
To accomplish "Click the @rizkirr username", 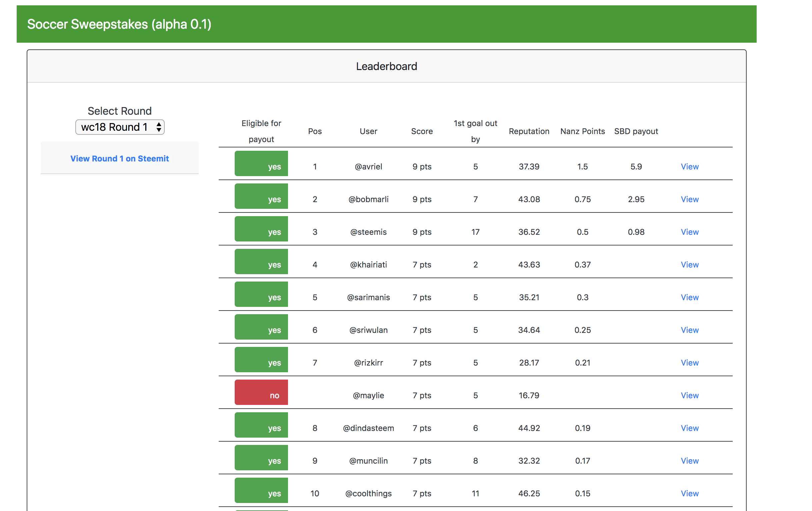I will pos(368,363).
